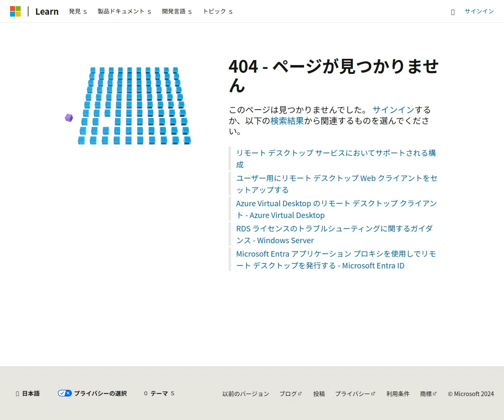Click サインイン in the top header
The image size is (504, 420).
(x=479, y=11)
